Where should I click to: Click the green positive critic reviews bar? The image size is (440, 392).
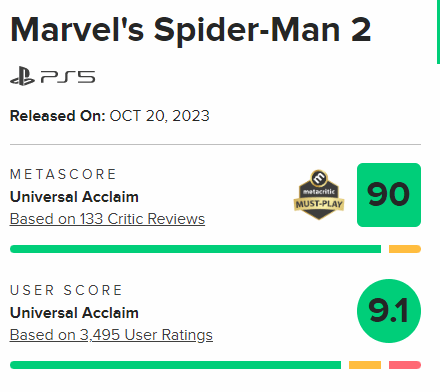coord(195,249)
